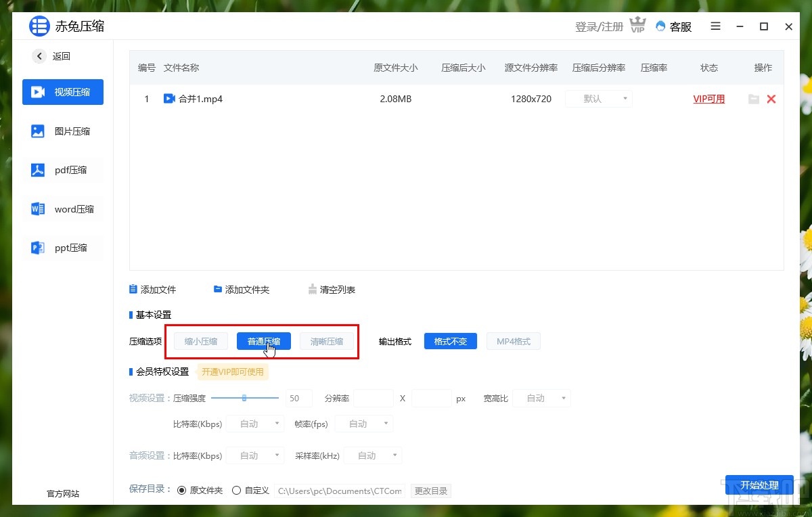The height and width of the screenshot is (517, 812).
Task: Click 更改目录 button
Action: [432, 491]
